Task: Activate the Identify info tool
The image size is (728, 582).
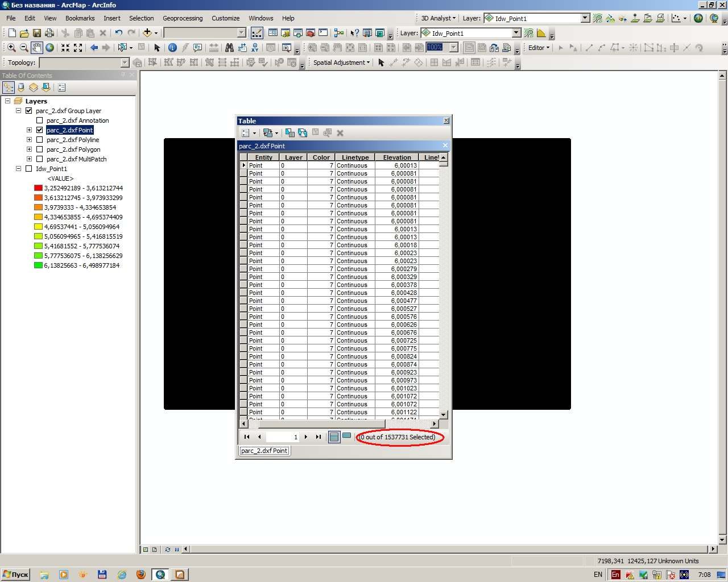Action: 172,48
